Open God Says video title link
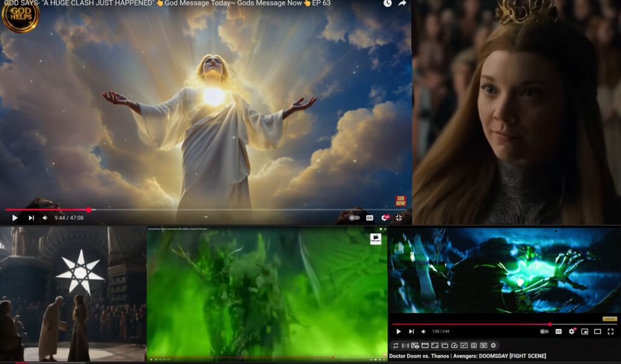This screenshot has width=621, height=364. coord(167,3)
